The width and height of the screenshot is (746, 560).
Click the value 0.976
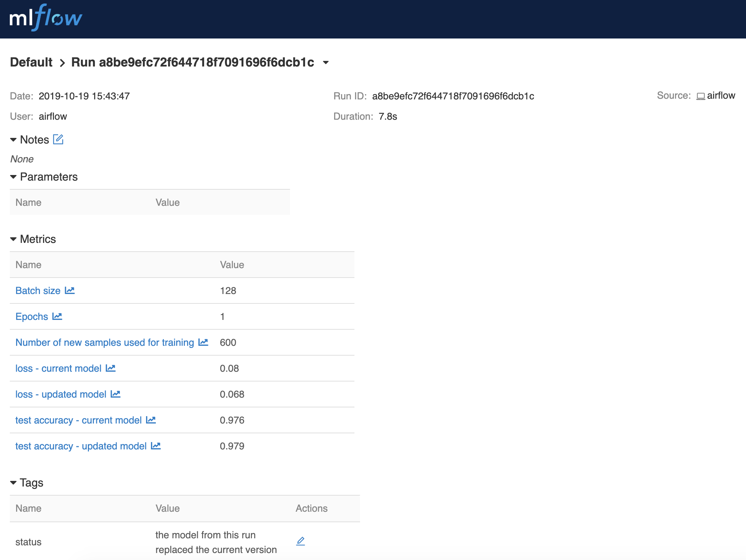coord(232,420)
